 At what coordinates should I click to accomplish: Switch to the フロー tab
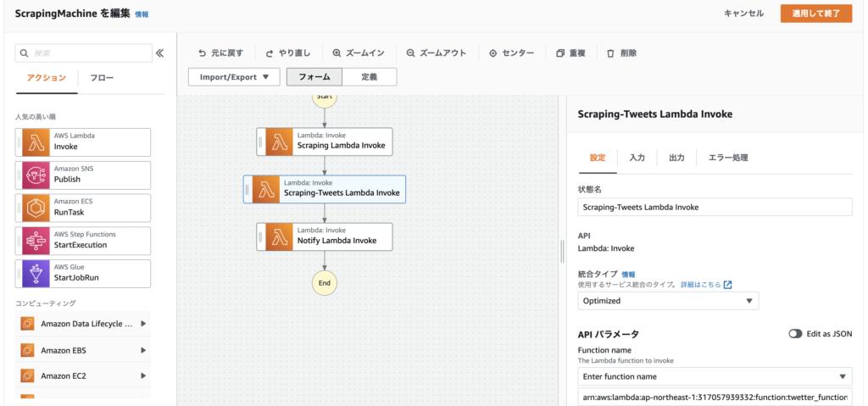pos(102,78)
